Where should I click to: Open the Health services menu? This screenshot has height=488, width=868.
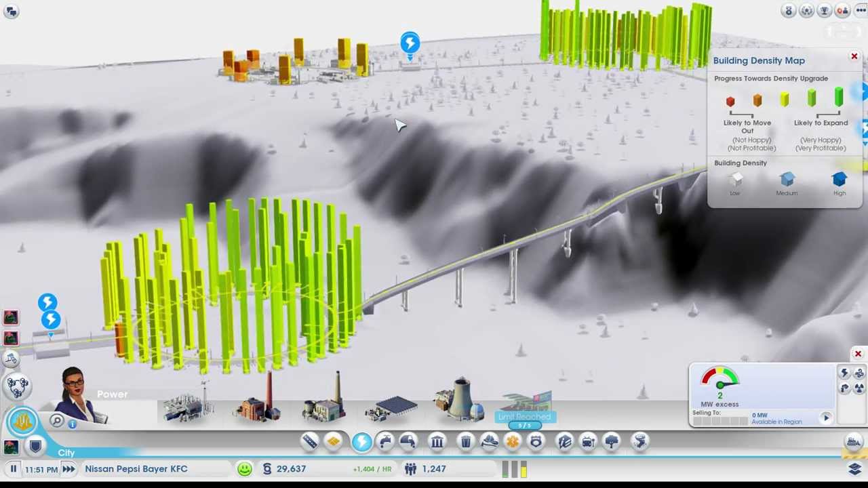click(x=513, y=442)
